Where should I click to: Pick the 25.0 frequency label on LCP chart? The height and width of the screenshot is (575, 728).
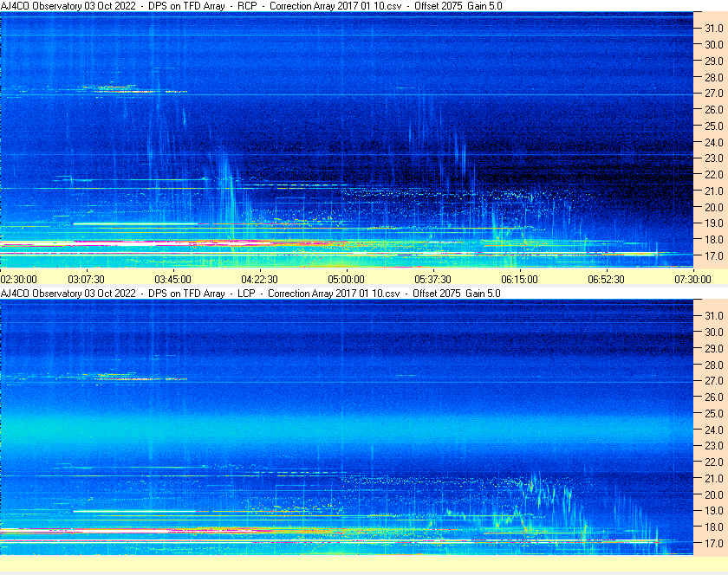click(714, 413)
